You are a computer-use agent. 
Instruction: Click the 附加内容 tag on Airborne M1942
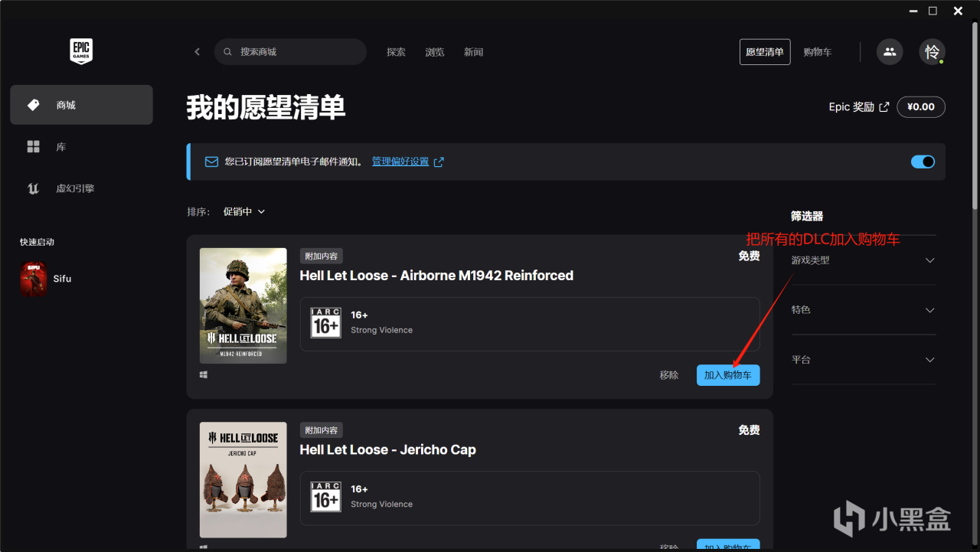point(321,256)
